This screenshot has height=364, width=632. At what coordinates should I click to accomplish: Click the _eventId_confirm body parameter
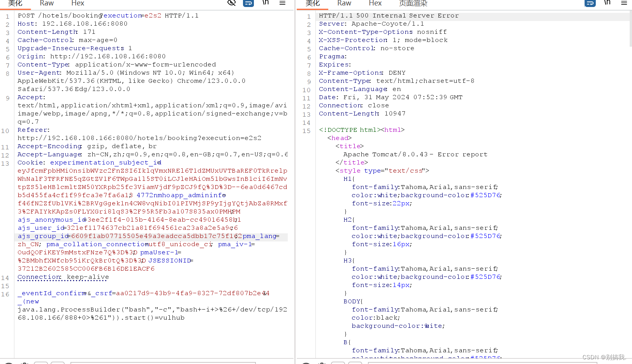(x=52, y=293)
